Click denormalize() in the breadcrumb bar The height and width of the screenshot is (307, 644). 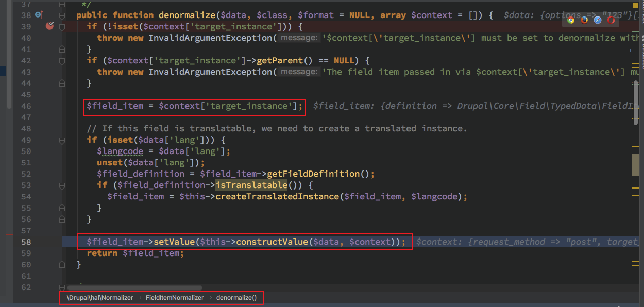pos(236,298)
